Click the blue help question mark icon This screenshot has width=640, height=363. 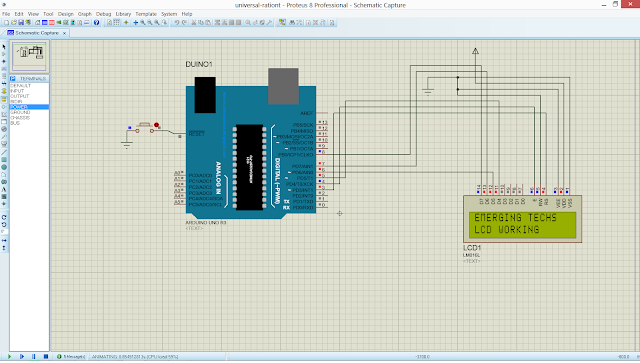click(x=96, y=22)
